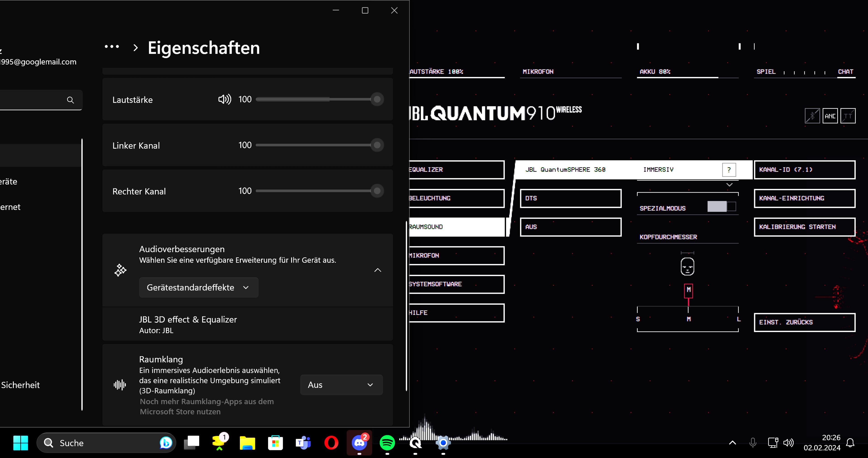Screen dimensions: 868x458
Task: Select the DTS surround option
Action: [571, 198]
